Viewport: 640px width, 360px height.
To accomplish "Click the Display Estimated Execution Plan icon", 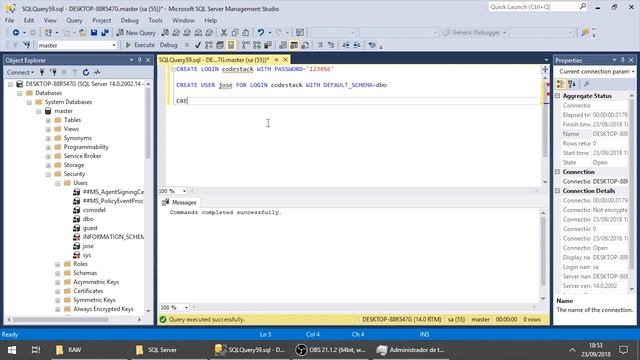I will (x=209, y=45).
